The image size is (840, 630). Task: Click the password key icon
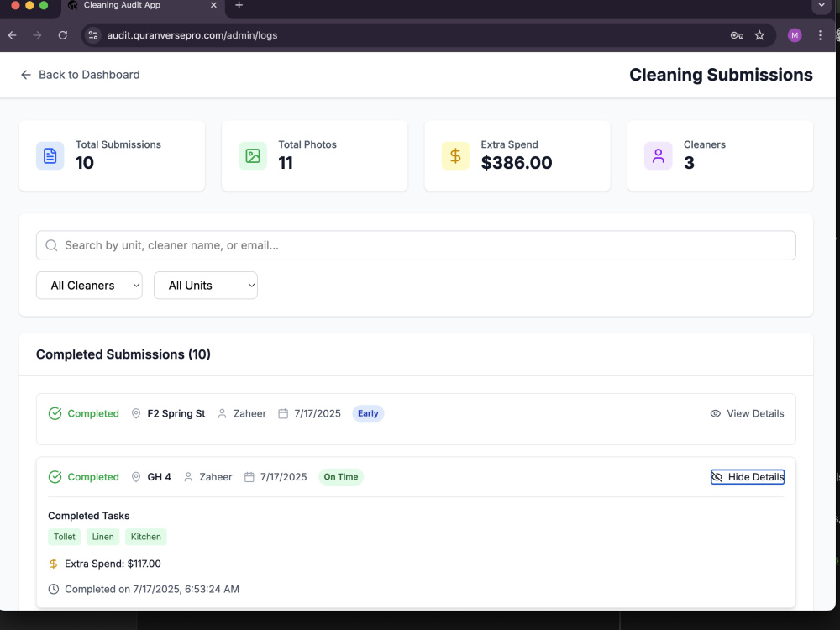(x=737, y=35)
